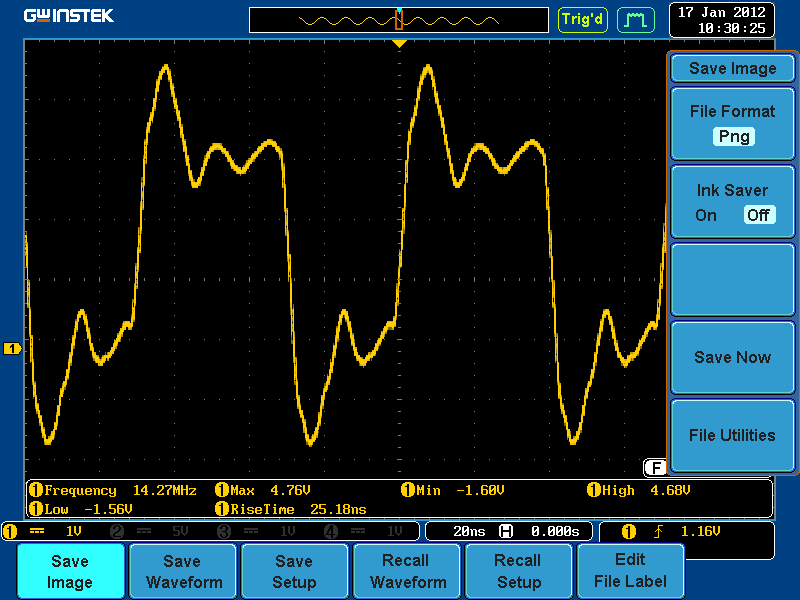Click the date and time display
Screen dimensions: 800x600
click(x=721, y=20)
